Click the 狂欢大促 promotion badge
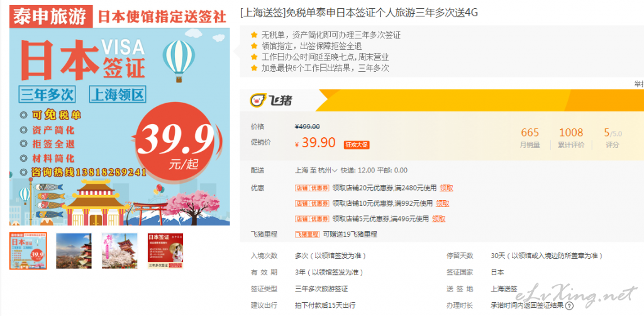This screenshot has height=316, width=644. tap(357, 145)
